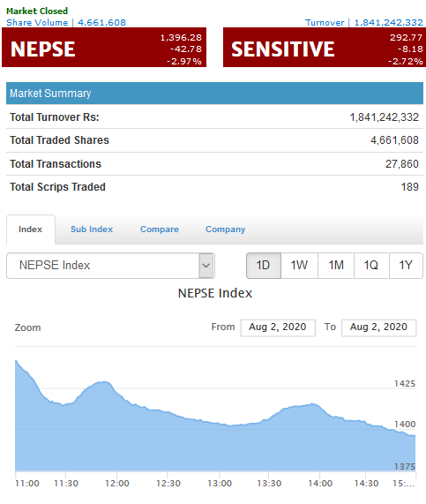Select the 1D chart range button
This screenshot has width=426, height=504.
[x=264, y=266]
